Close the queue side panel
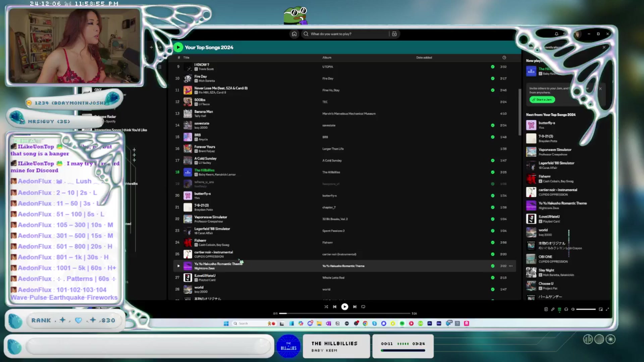 pos(604,47)
